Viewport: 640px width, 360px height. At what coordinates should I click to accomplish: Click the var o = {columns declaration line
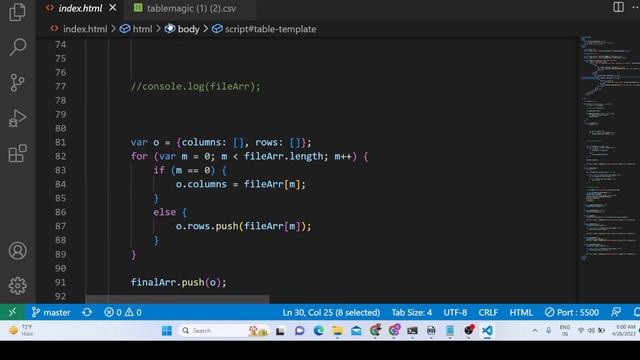click(221, 142)
